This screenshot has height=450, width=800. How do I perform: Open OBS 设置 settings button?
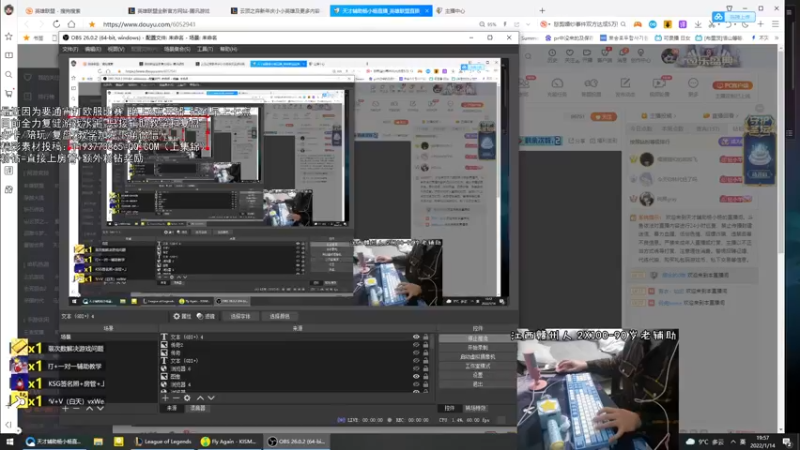(478, 375)
